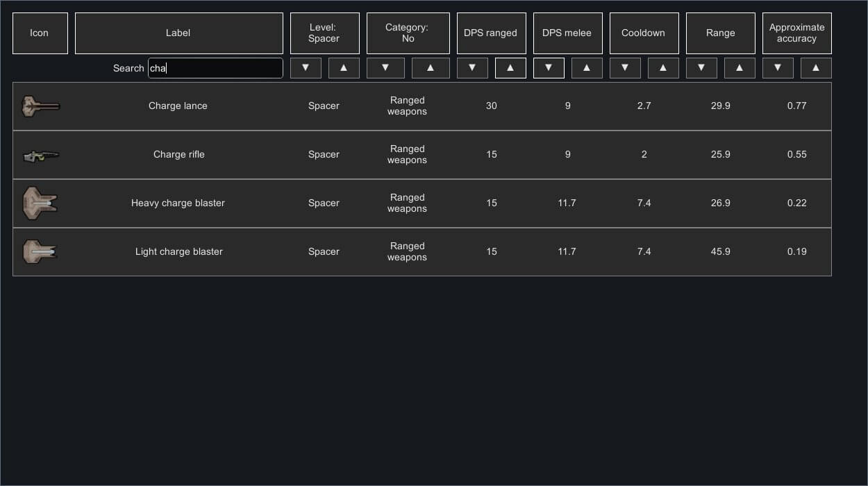Open the Level: Spacer filter
Screen dimensions: 868x486
click(x=324, y=33)
